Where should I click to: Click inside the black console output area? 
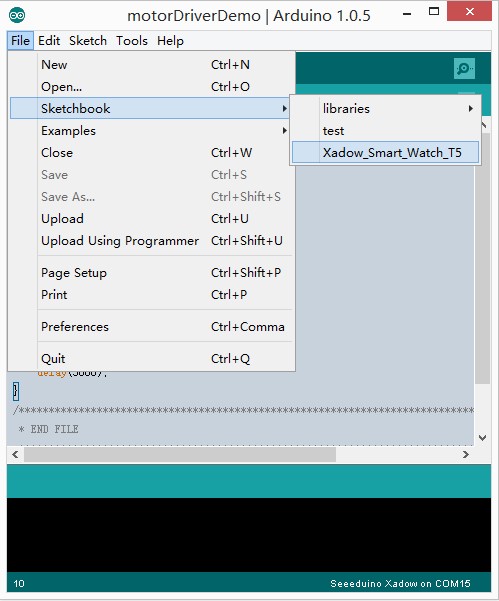click(249, 535)
